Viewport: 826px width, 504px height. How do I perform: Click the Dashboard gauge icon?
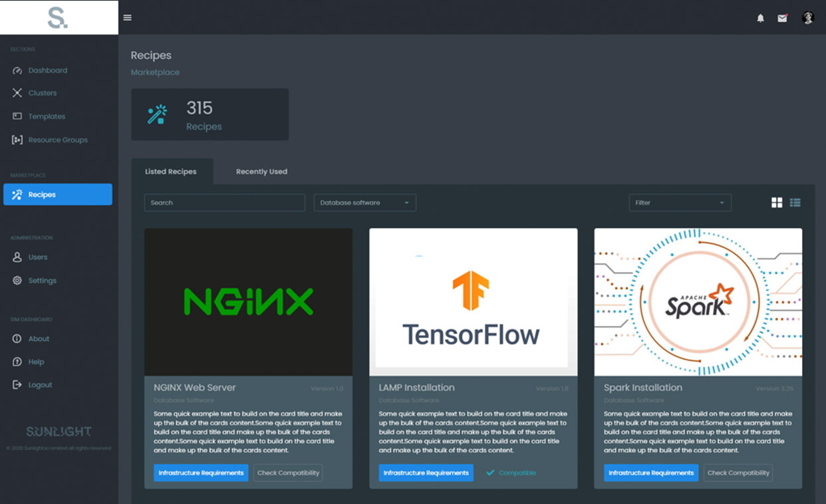(x=17, y=70)
